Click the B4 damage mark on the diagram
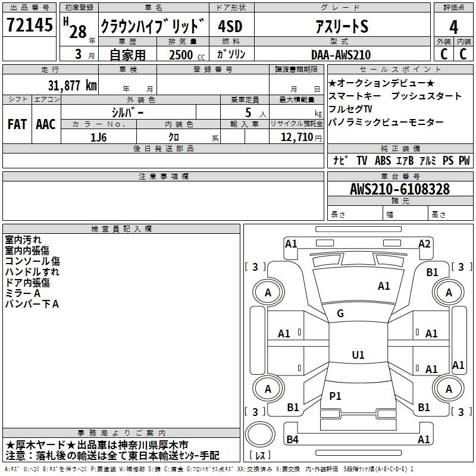The width and height of the screenshot is (476, 476). [293, 440]
